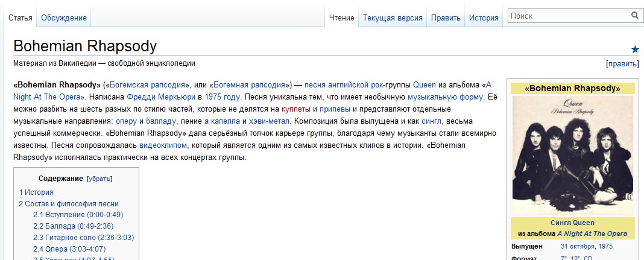The height and width of the screenshot is (260, 644).
Task: Open the A Night At The Opera infobox link
Action: point(592,233)
